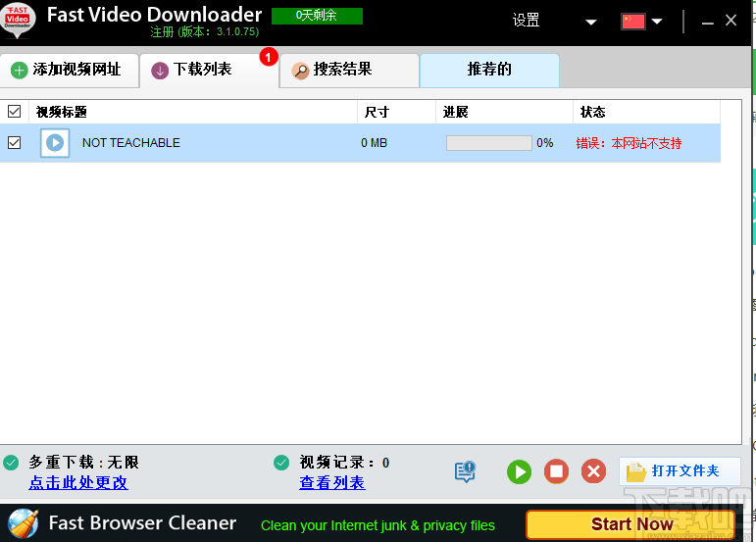Click the Fast Browser Cleaner globe icon
This screenshot has height=542, width=756.
(24, 523)
